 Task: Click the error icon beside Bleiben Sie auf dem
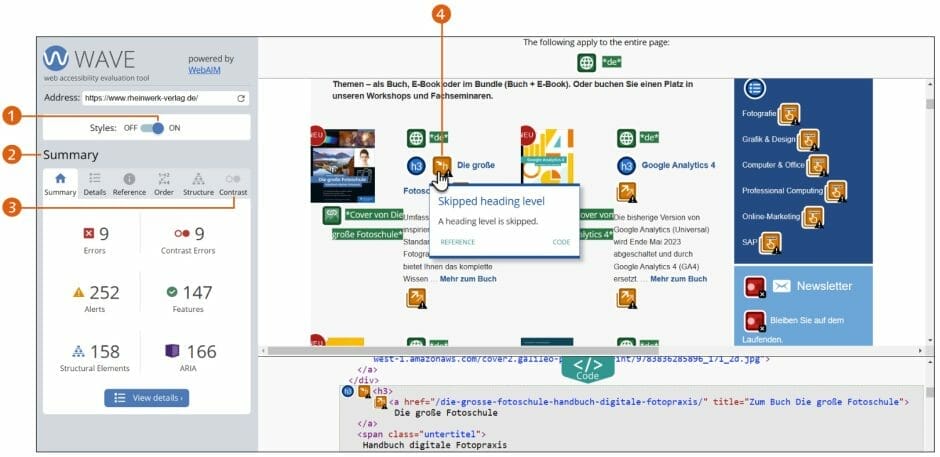[x=754, y=321]
